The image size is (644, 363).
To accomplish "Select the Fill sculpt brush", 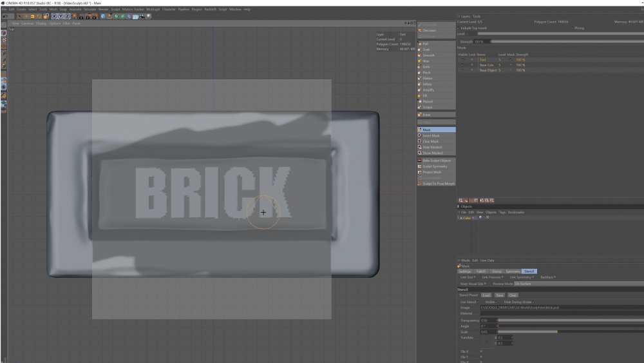I will coord(436,95).
